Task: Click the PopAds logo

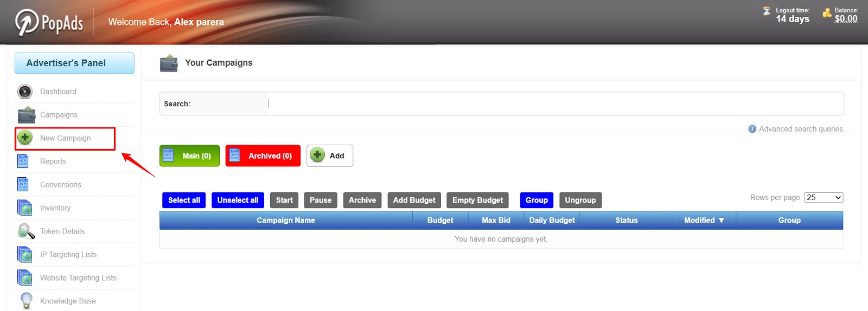Action: (x=49, y=23)
